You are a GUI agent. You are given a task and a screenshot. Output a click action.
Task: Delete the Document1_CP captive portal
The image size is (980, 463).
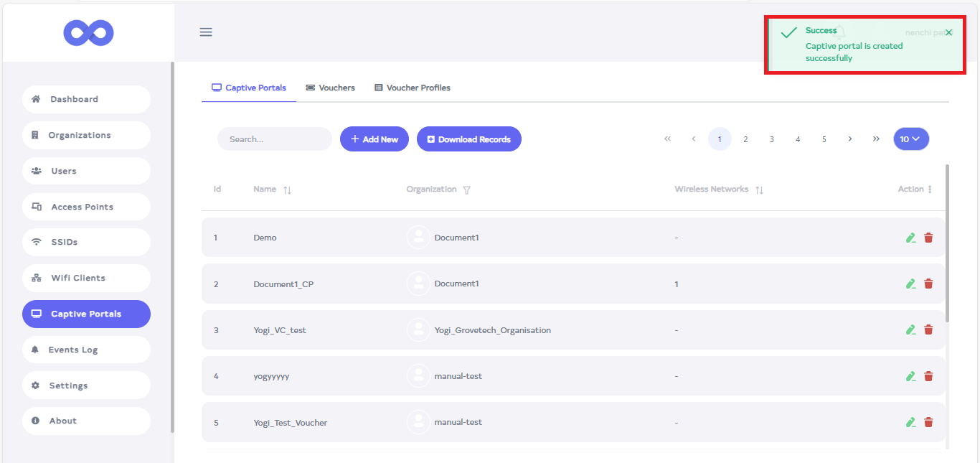point(928,284)
